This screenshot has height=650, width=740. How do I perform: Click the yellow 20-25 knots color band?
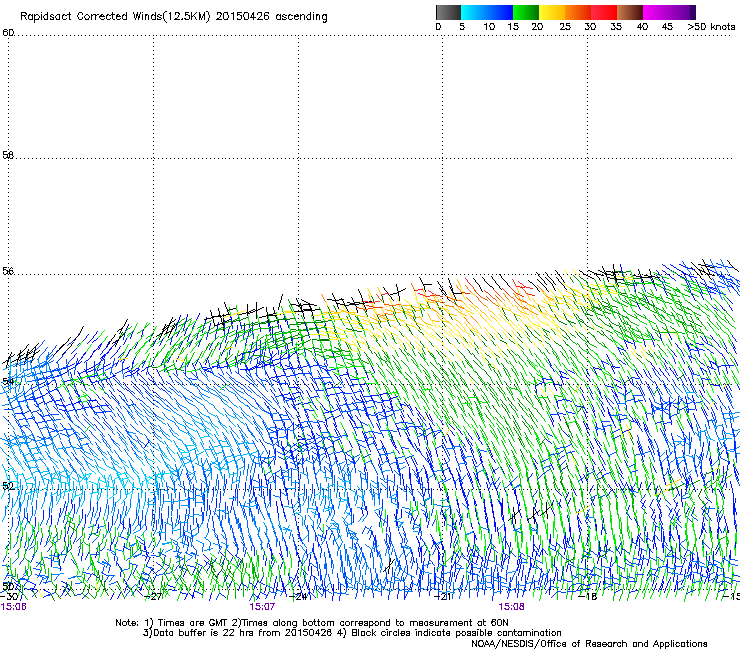point(552,12)
